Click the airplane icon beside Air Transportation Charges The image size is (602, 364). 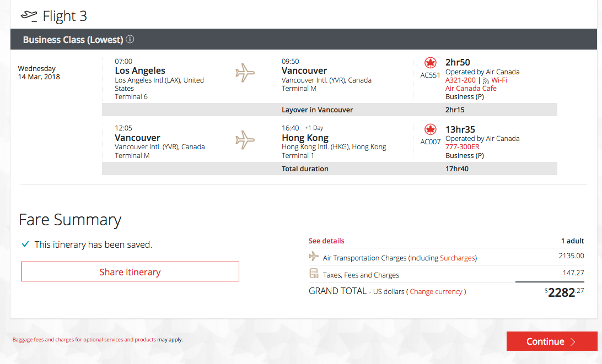[x=314, y=256]
